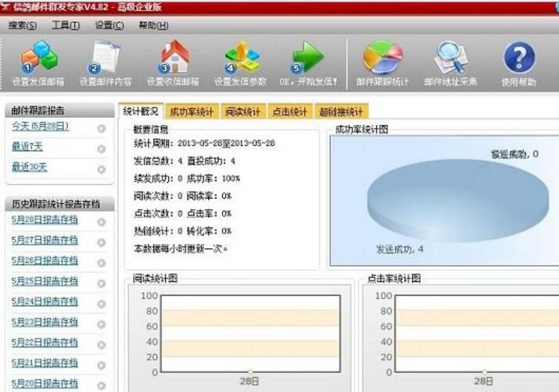The width and height of the screenshot is (559, 392).
Task: Open 5月22日报告存档 archive link
Action: [x=45, y=343]
